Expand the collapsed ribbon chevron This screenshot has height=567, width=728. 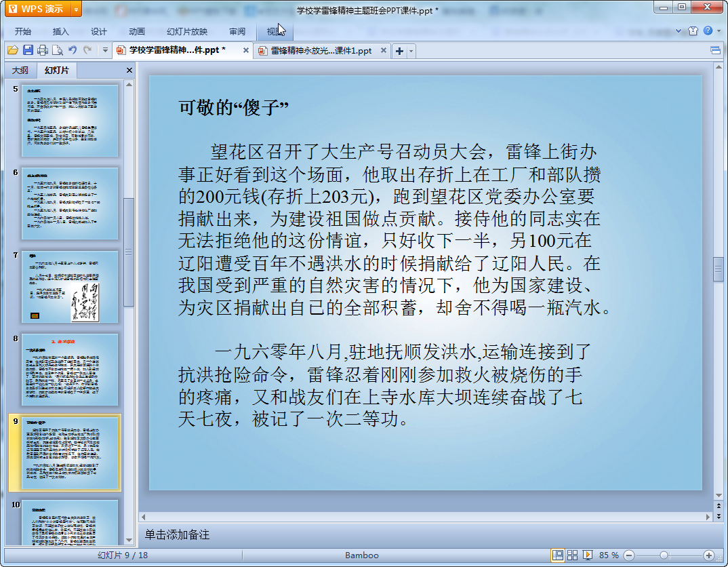[679, 31]
